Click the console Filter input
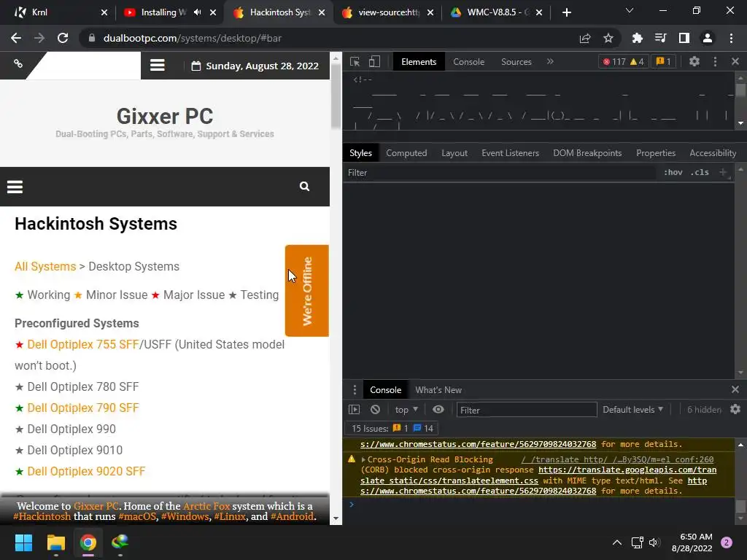 coord(527,410)
